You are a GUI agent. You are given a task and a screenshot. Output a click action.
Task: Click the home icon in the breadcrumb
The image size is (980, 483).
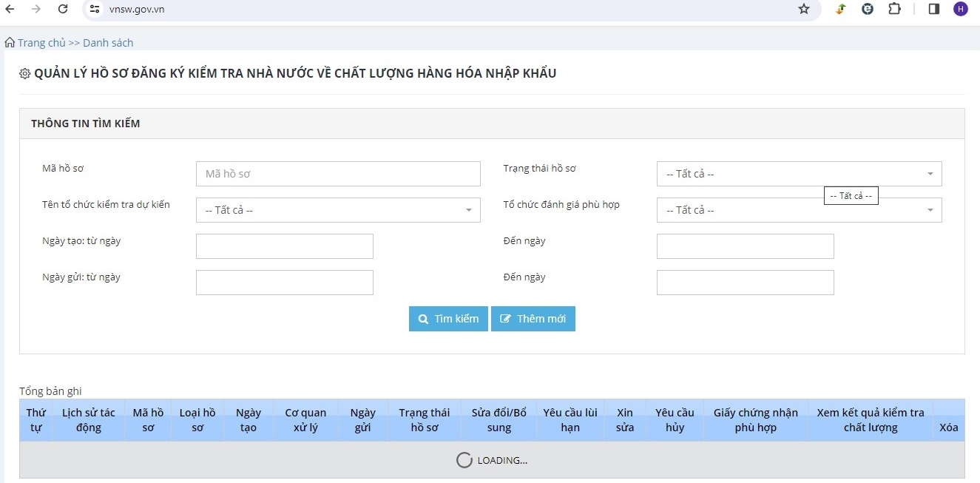[9, 42]
